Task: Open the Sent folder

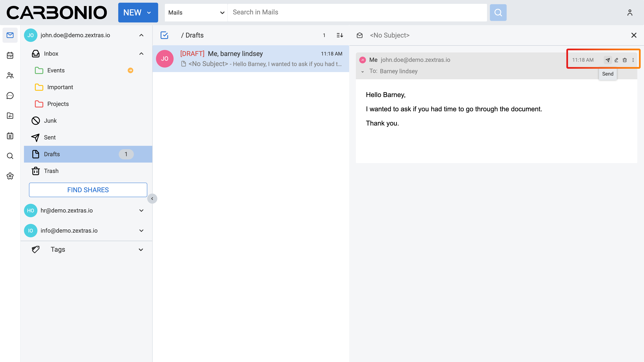Action: tap(50, 137)
